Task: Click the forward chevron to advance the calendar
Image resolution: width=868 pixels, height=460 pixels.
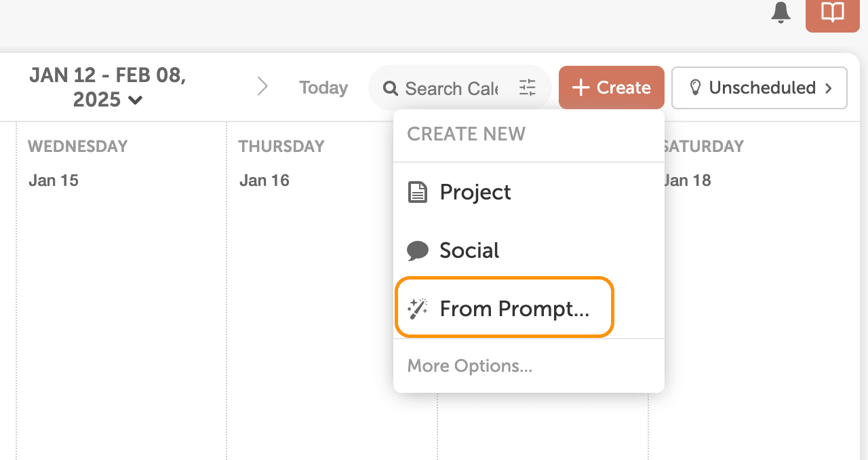Action: pyautogui.click(x=263, y=87)
